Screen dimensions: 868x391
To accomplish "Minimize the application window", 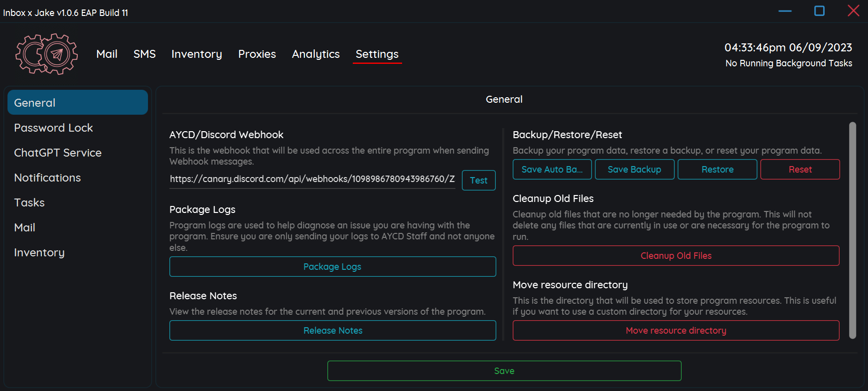I will click(785, 11).
